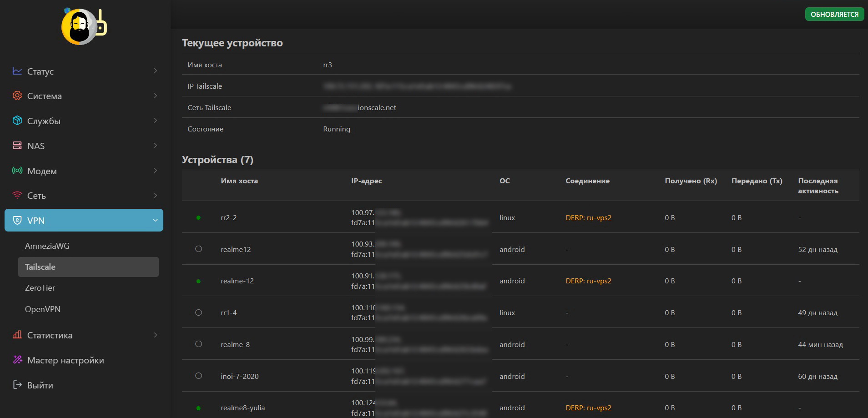Viewport: 868px width, 418px height.
Task: Click the Соединение column header
Action: pos(587,181)
